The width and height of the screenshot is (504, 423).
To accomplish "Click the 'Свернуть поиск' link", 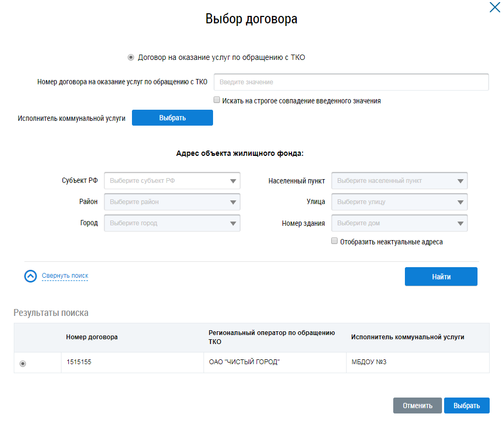I will tap(65, 276).
